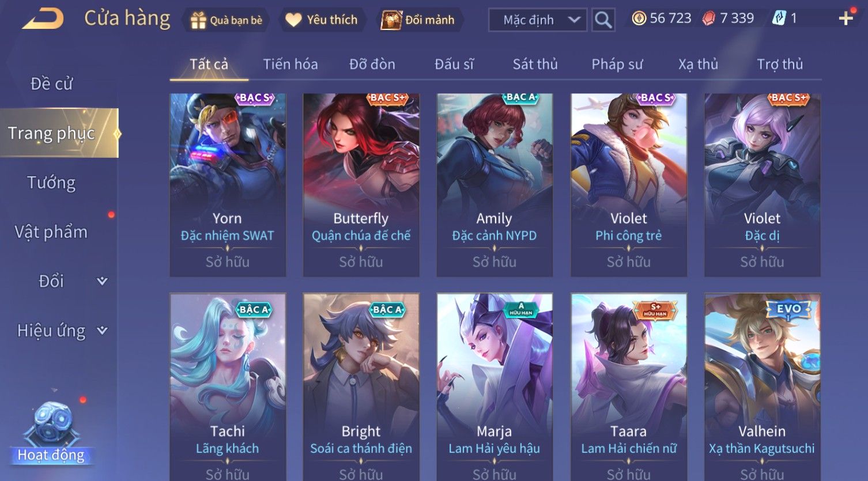Tap the golden back arrow icon

coord(43,18)
